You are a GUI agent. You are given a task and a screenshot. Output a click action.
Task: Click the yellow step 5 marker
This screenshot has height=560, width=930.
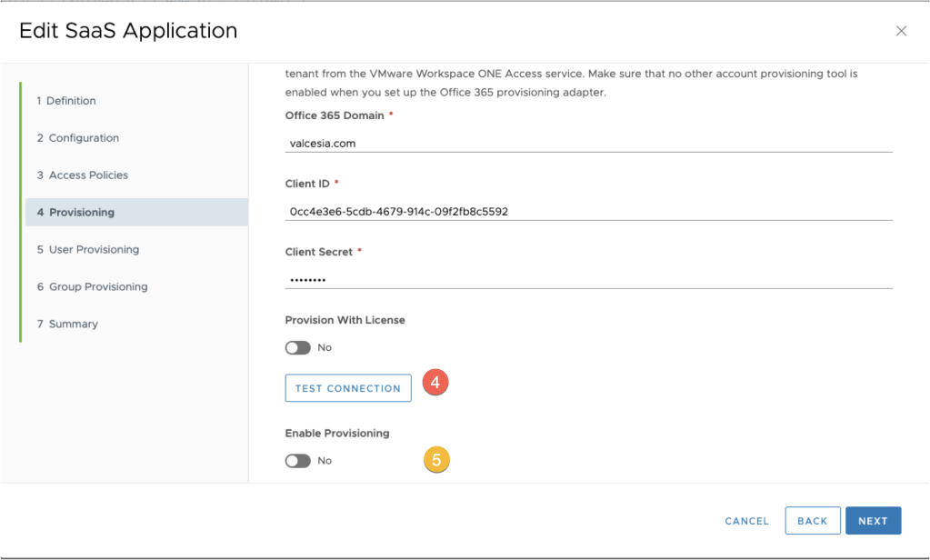point(436,460)
